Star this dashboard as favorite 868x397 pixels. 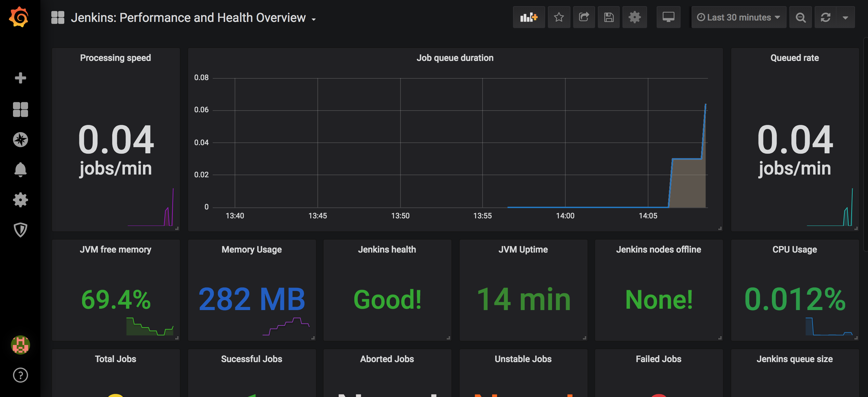(x=559, y=17)
